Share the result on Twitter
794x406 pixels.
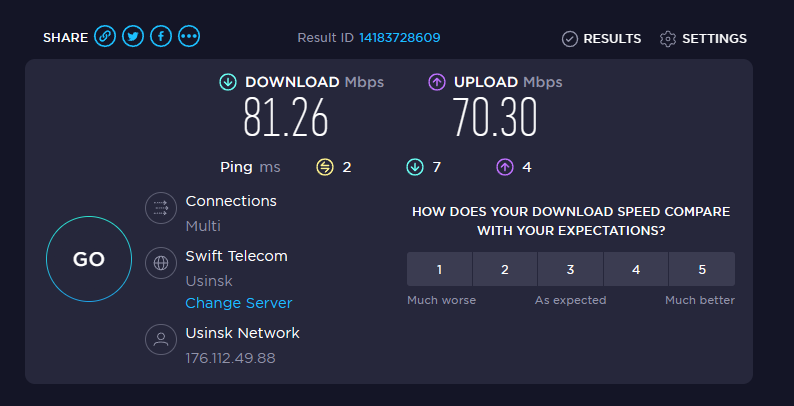132,37
